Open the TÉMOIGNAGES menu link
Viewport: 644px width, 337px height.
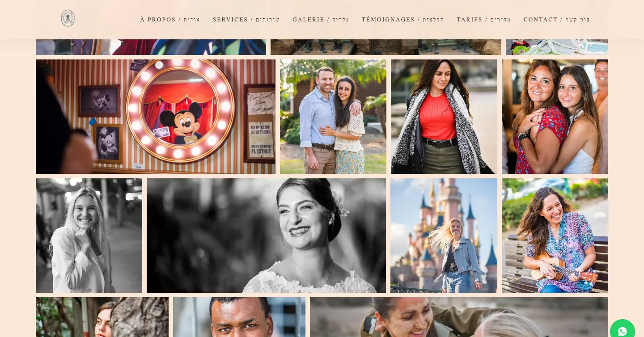click(x=403, y=20)
